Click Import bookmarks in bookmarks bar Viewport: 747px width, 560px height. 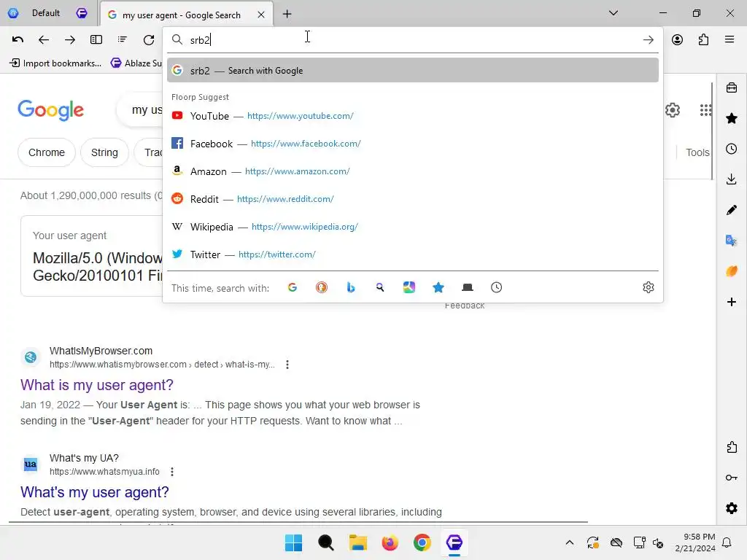tap(55, 63)
